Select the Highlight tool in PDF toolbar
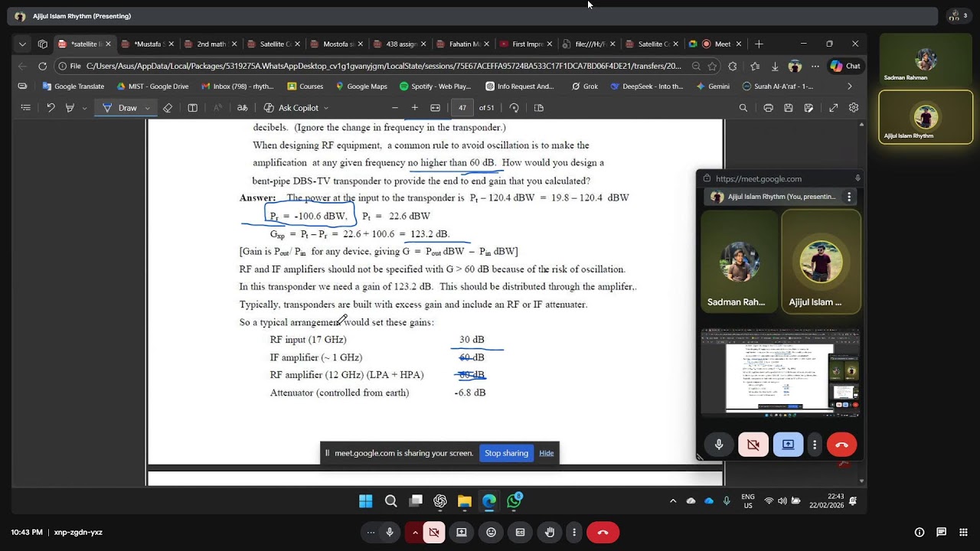980x551 pixels. click(70, 108)
